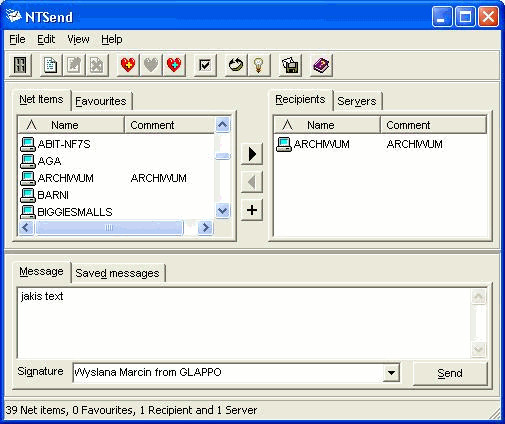Image resolution: width=505 pixels, height=424 pixels.
Task: Maximize the NTSend window
Action: [465, 16]
